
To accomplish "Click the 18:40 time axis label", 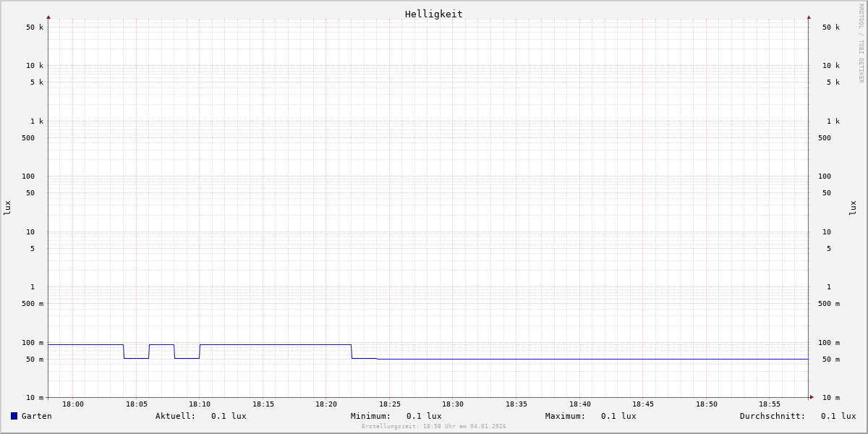I will click(x=580, y=404).
